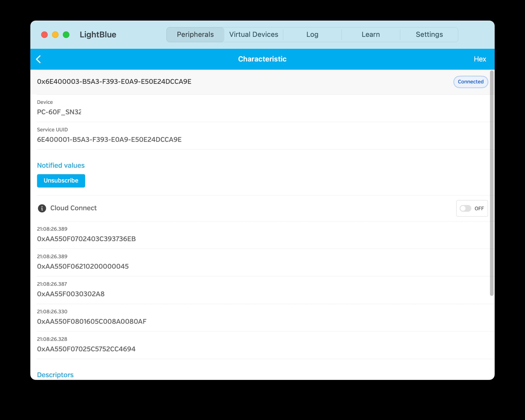This screenshot has height=420, width=525.
Task: Click the characteristic UUID header text
Action: tap(114, 82)
